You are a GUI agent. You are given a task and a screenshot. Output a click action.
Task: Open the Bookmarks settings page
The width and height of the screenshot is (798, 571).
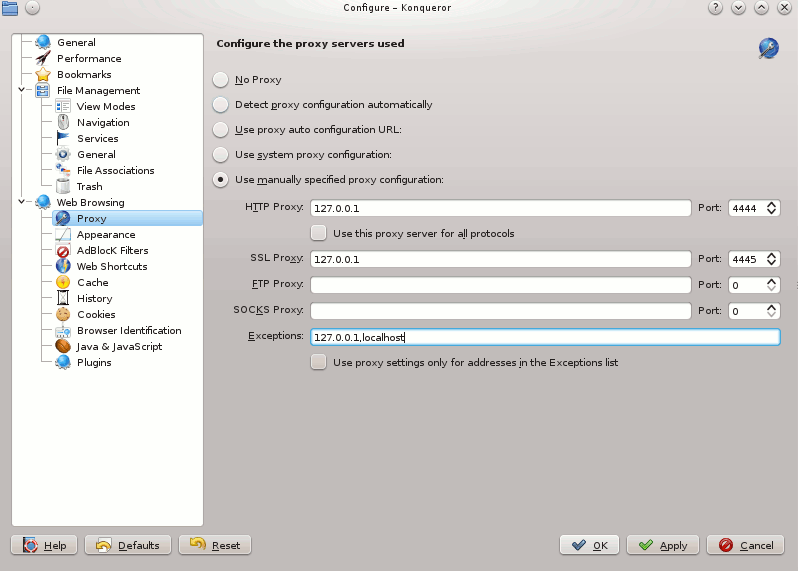tap(84, 74)
